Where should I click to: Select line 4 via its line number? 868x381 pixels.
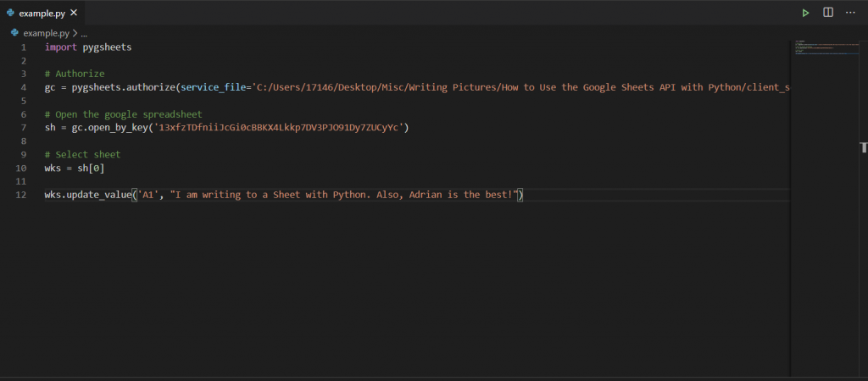(x=23, y=87)
